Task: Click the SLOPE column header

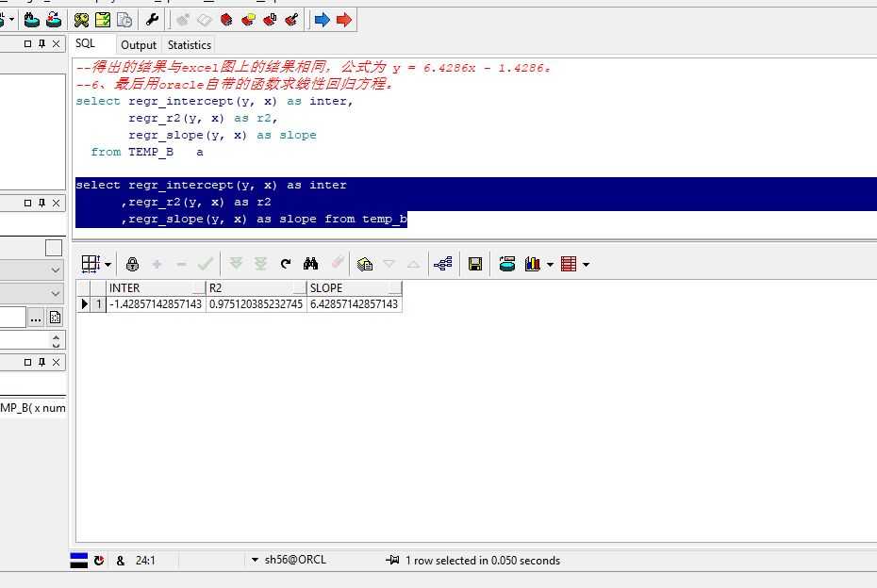Action: 355,287
